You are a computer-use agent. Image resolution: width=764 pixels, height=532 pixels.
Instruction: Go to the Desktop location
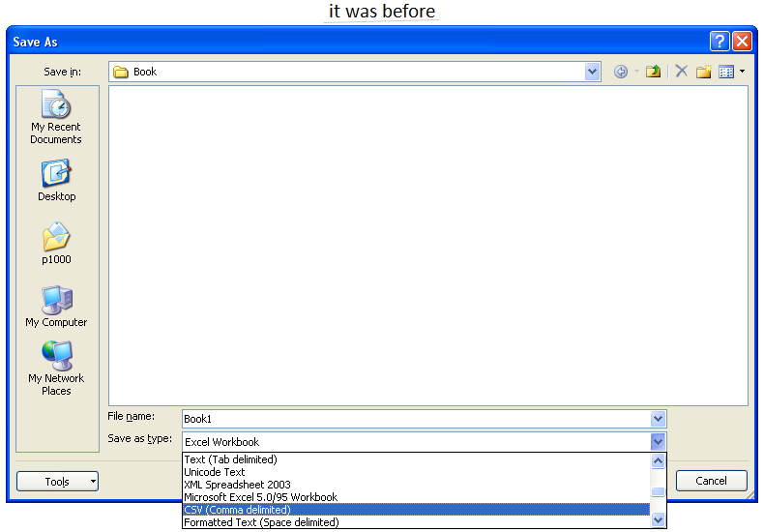(x=56, y=181)
